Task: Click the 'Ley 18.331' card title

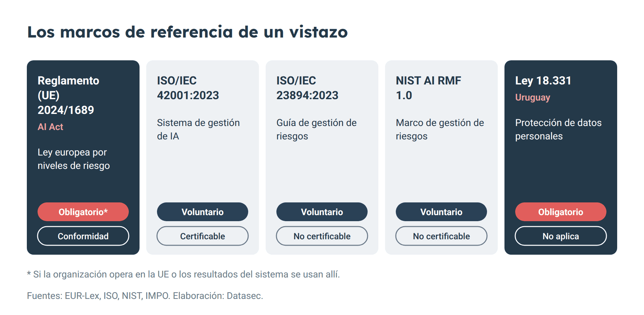Action: click(543, 80)
